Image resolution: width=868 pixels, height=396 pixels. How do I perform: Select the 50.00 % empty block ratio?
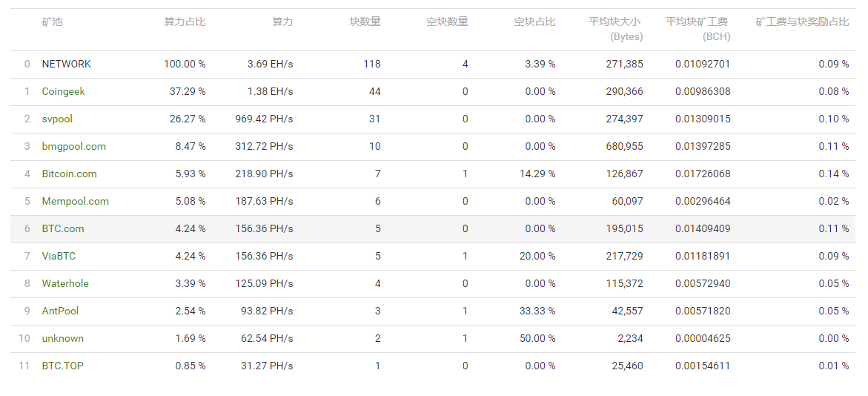tap(537, 338)
